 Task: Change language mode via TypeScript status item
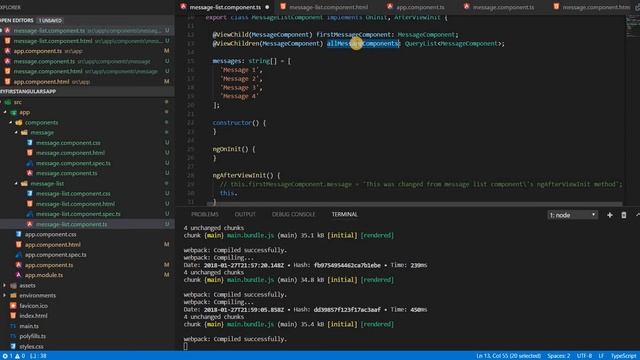624,356
